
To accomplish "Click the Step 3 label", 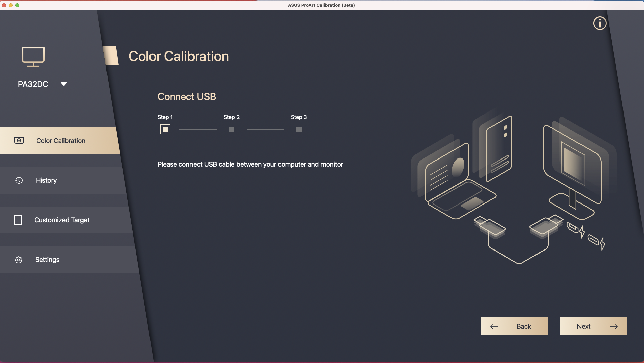I will pyautogui.click(x=299, y=117).
